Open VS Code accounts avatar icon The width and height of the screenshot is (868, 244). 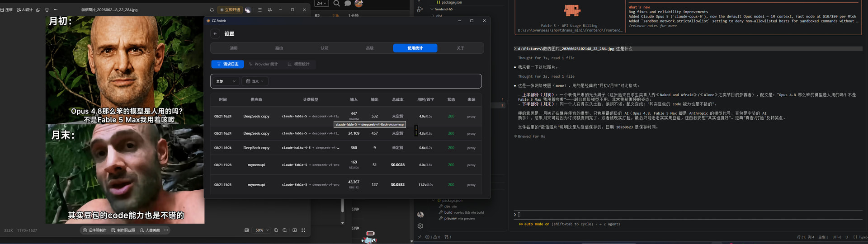coord(420,215)
